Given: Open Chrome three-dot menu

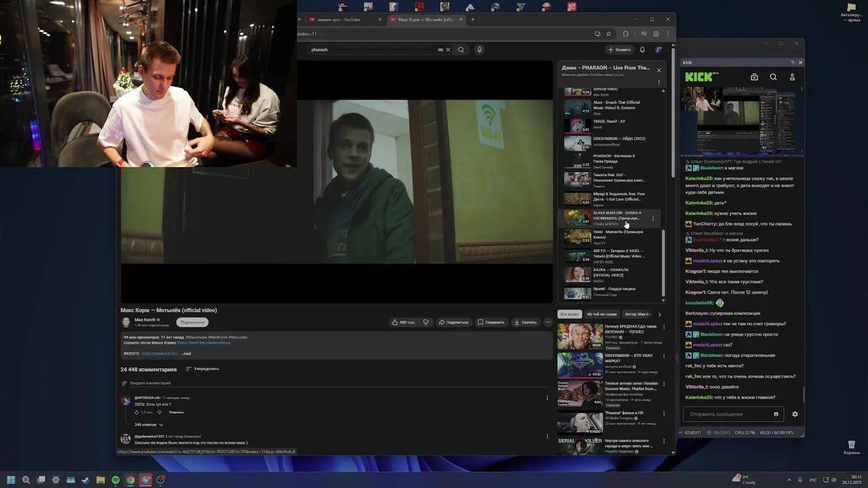Looking at the screenshot, I should [668, 33].
